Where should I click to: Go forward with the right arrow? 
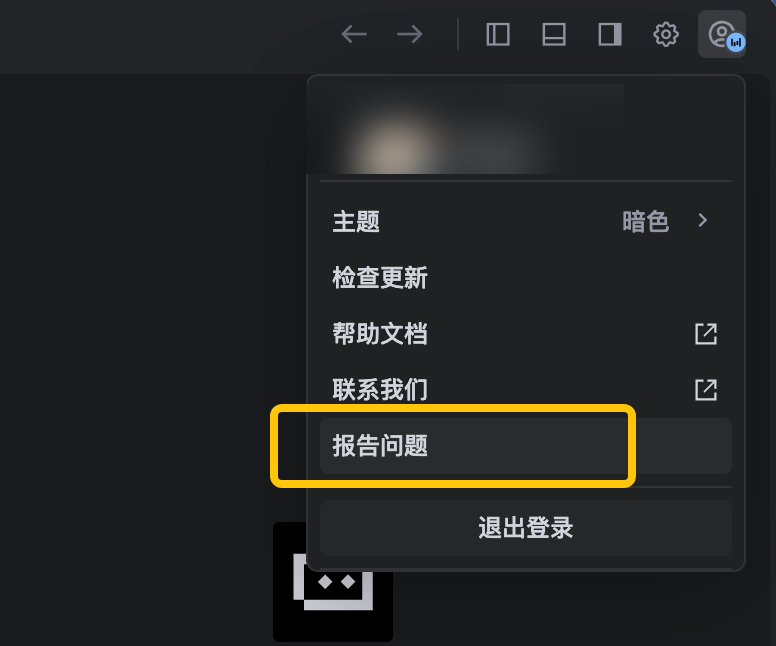(x=410, y=35)
